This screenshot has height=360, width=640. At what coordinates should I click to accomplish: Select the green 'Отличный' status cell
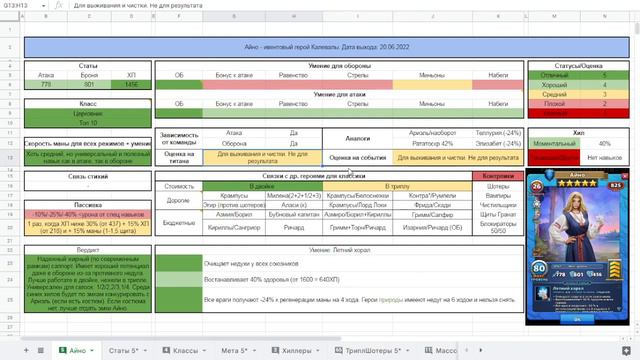[x=554, y=76]
